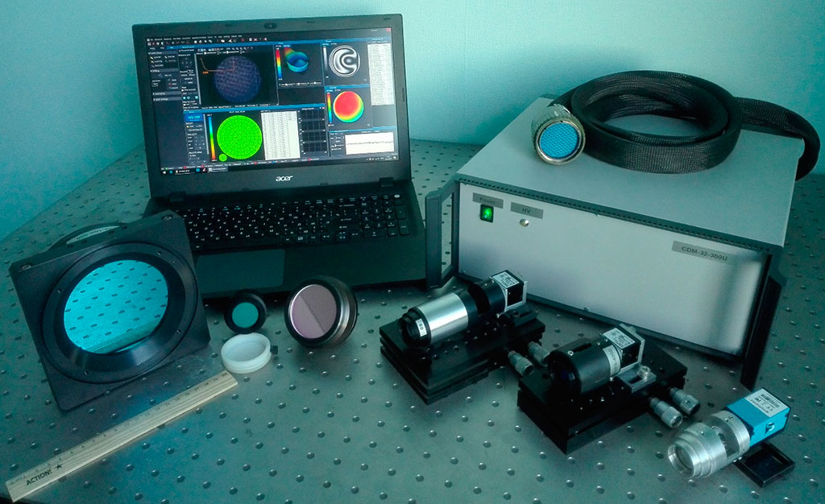825x504 pixels.
Task: Click the tall white data list on the right
Action: (380, 73)
